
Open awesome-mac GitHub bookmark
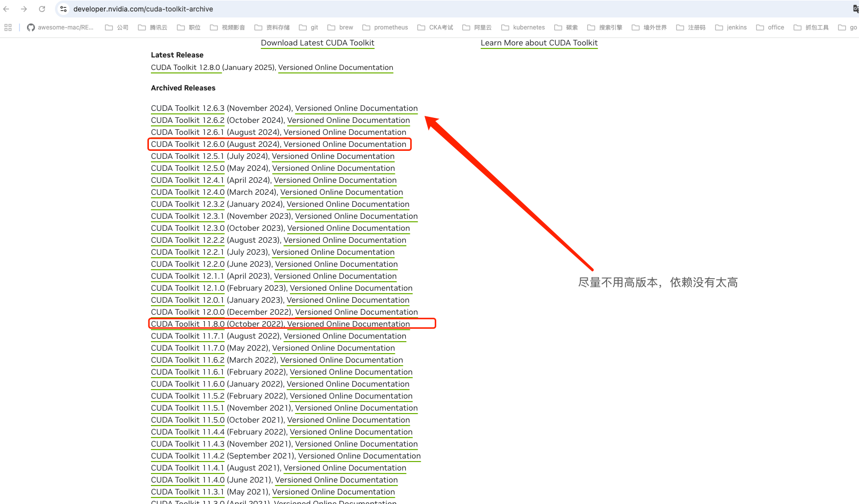pyautogui.click(x=60, y=27)
